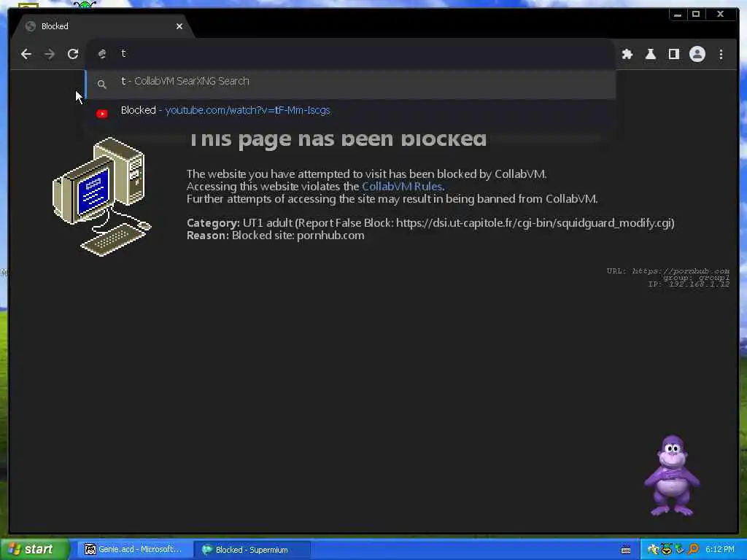This screenshot has height=560, width=747.
Task: Open the Chrome Labs flask icon
Action: 650,54
